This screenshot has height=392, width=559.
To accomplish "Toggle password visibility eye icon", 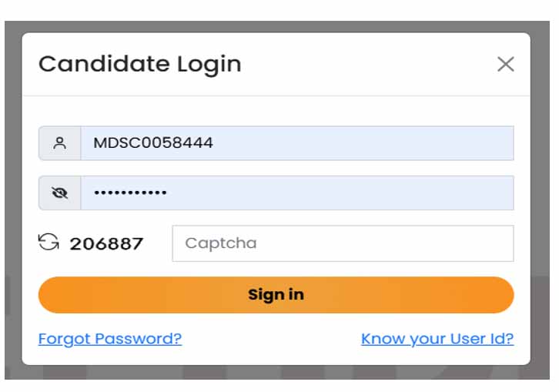I will [59, 193].
